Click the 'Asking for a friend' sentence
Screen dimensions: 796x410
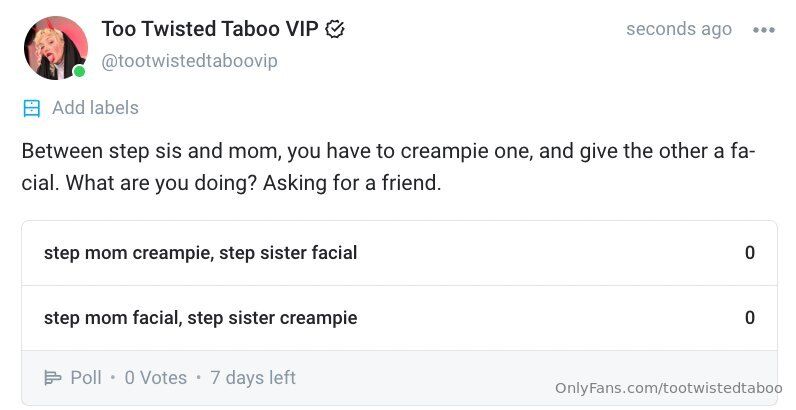351,185
